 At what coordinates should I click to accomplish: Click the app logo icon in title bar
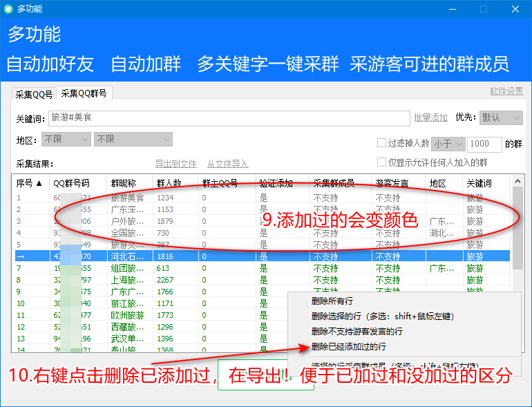pos(8,9)
